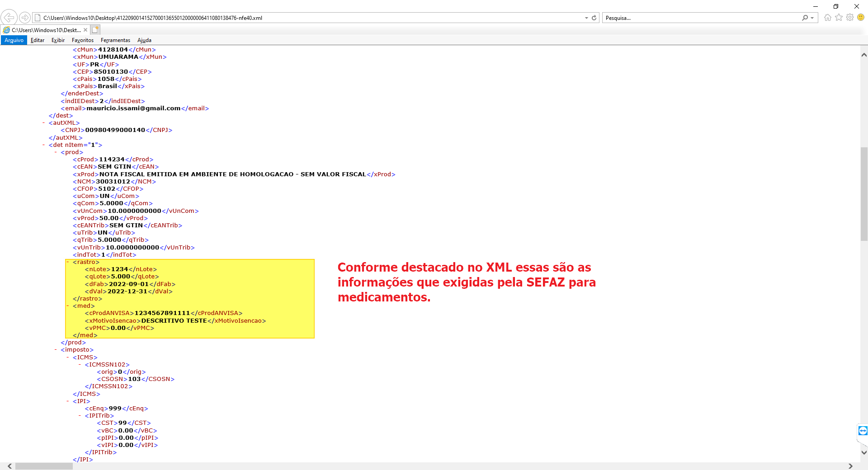Open the Favoritos menu
Screen dimensions: 868x470
tap(83, 40)
